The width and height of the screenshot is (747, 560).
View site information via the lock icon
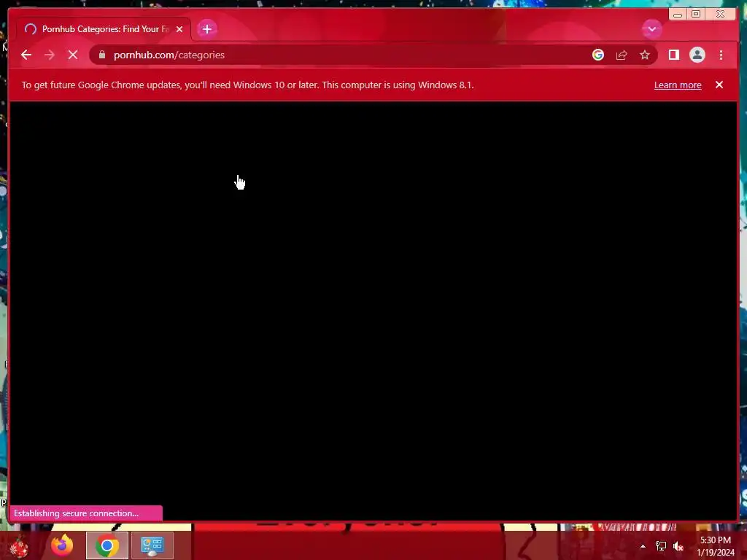pos(101,55)
